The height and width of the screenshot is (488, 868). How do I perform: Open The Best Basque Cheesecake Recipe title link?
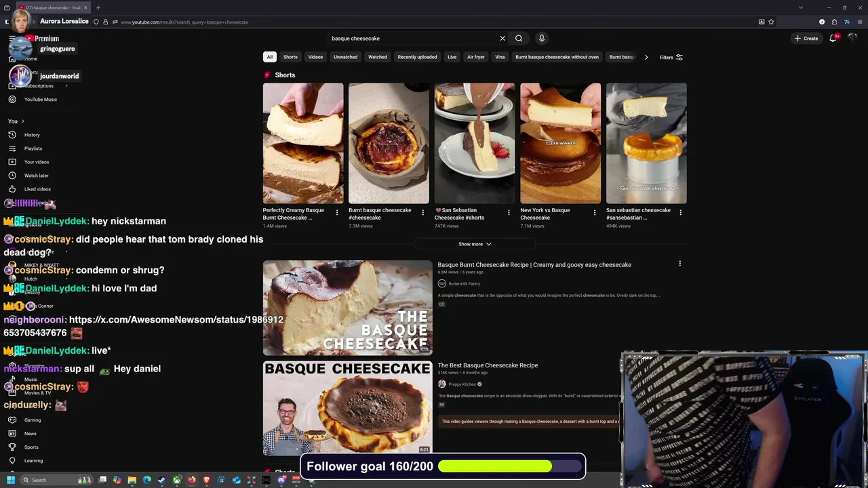pos(488,365)
